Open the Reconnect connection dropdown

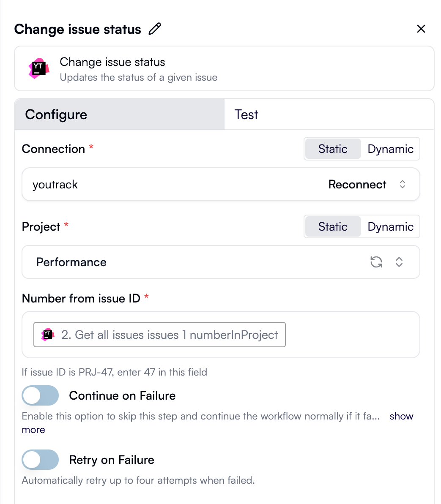click(x=357, y=184)
